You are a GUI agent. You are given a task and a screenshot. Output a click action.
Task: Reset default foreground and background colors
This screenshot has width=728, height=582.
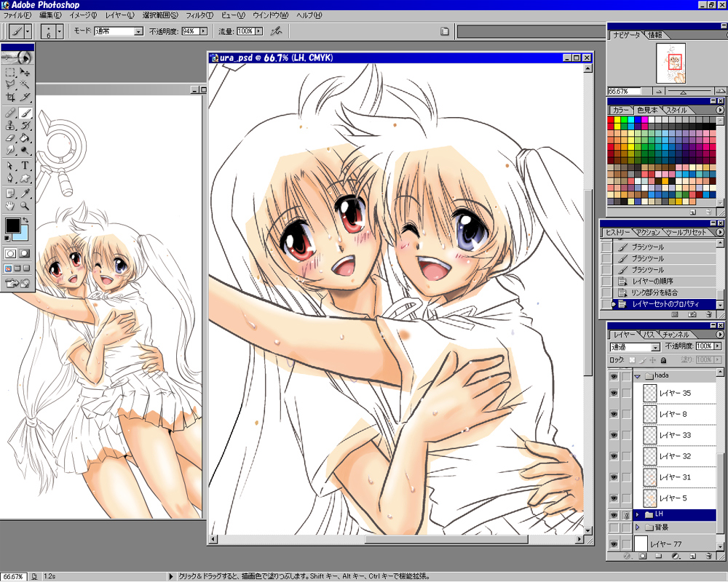7,238
